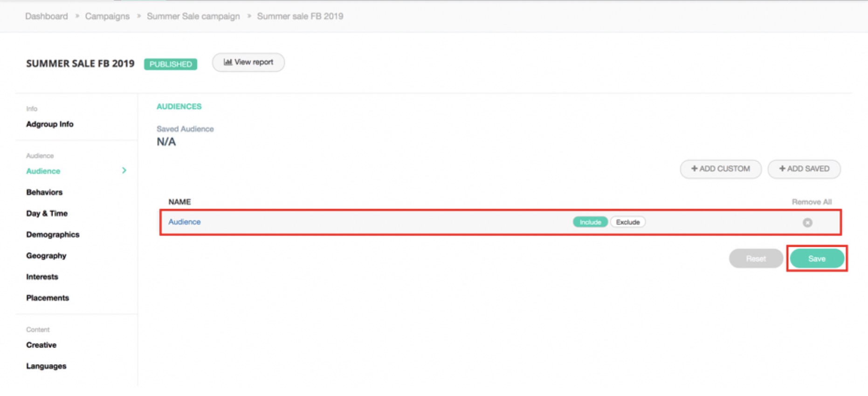Open the Geography section
Viewport: 868px width, 396px height.
(x=46, y=255)
